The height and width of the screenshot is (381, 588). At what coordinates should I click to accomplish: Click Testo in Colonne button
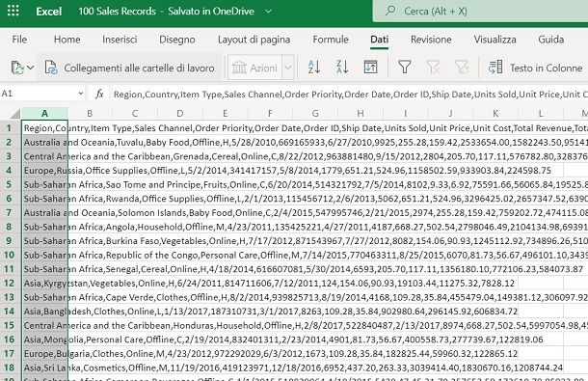[x=536, y=68]
